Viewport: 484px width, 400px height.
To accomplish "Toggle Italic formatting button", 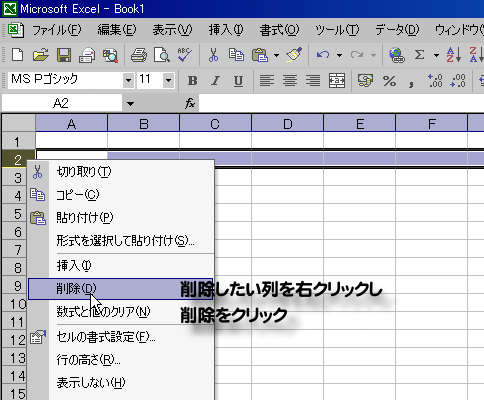I will pos(215,81).
